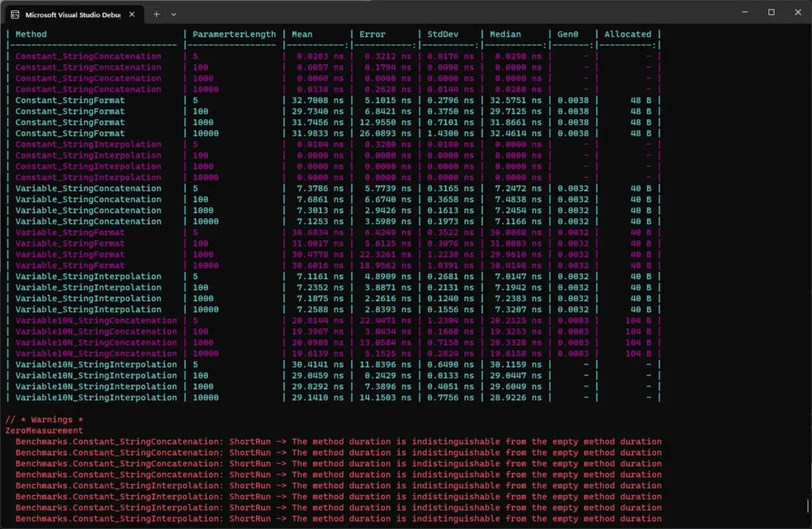The image size is (812, 529).
Task: Click median value 28.9226 ns
Action: tap(515, 398)
